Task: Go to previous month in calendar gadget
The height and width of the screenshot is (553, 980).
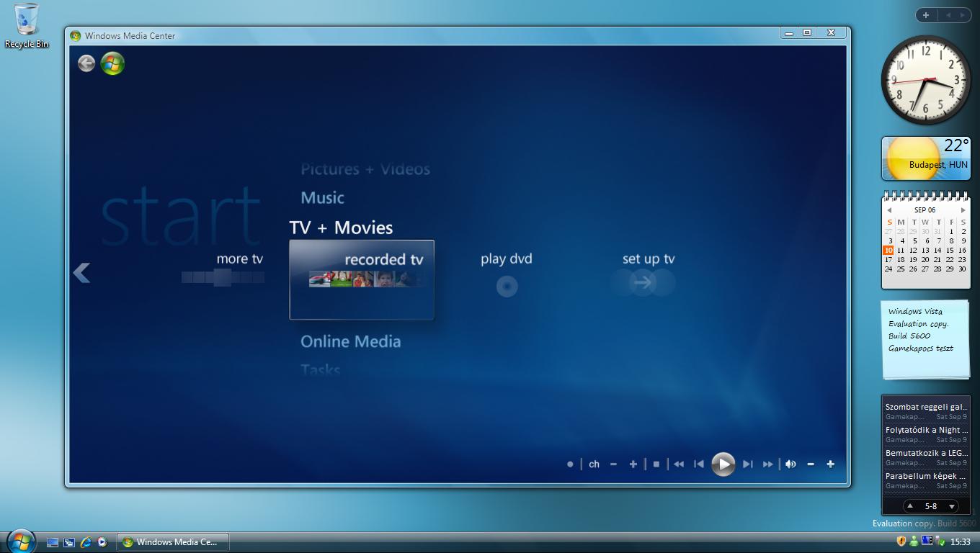Action: pyautogui.click(x=889, y=210)
